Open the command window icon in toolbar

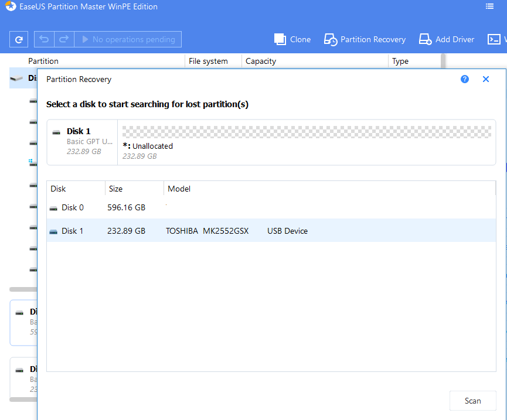point(494,39)
